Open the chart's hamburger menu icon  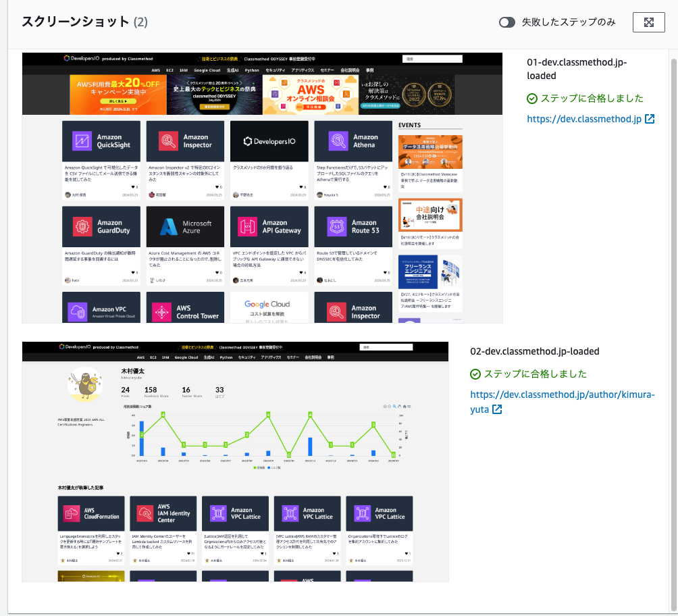tap(409, 407)
